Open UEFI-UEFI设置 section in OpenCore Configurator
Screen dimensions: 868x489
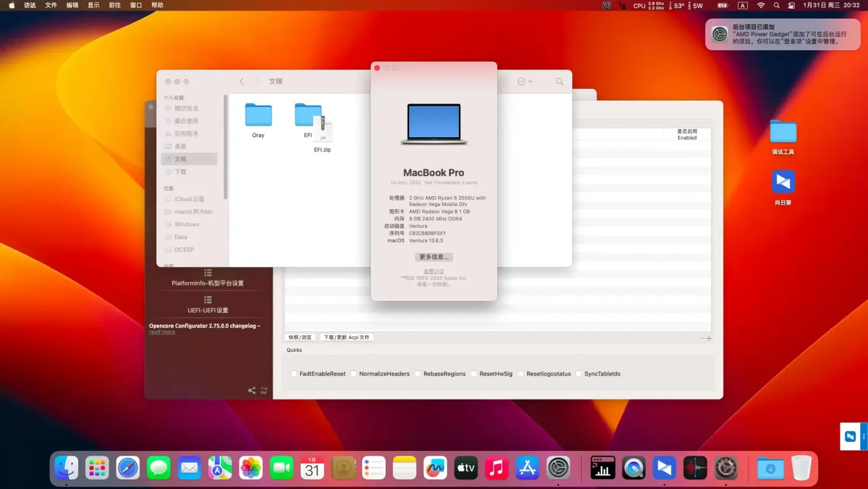click(208, 306)
